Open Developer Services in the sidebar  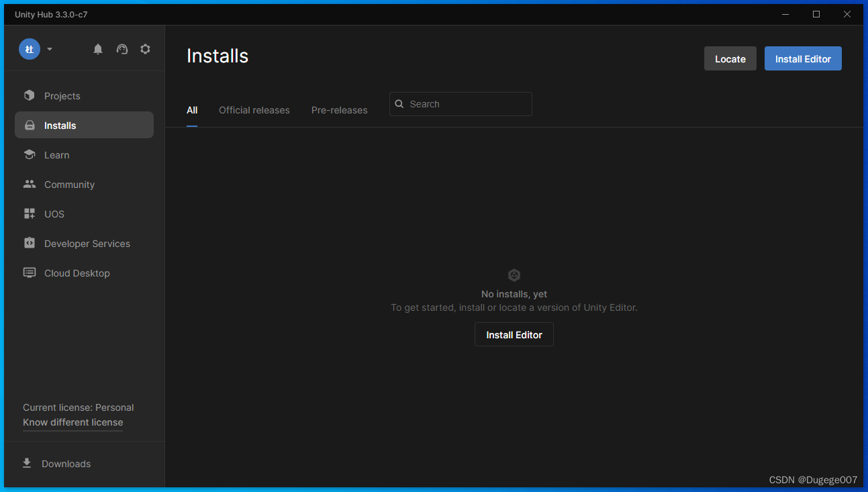pyautogui.click(x=84, y=244)
